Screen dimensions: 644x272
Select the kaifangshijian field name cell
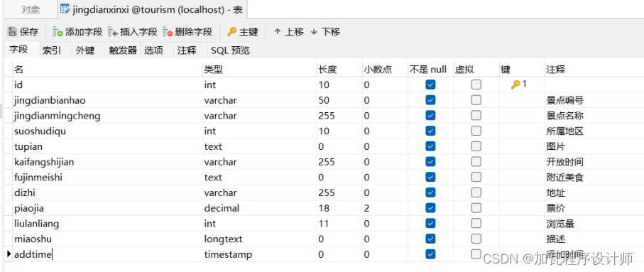[x=107, y=161]
